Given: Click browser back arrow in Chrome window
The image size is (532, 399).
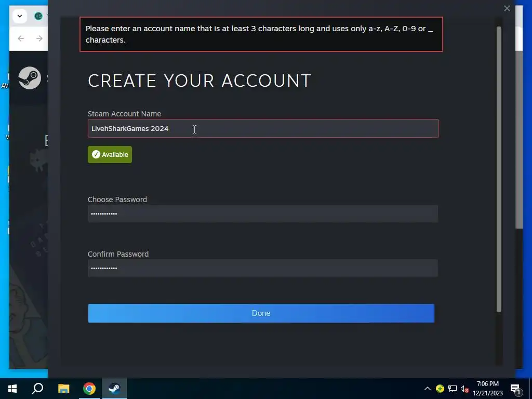Looking at the screenshot, I should click(21, 38).
